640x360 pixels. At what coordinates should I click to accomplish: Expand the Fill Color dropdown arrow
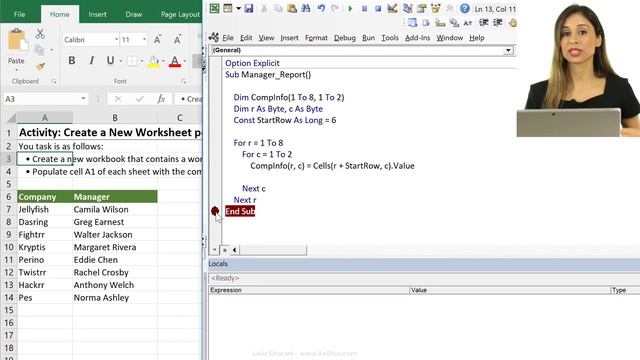(163, 61)
